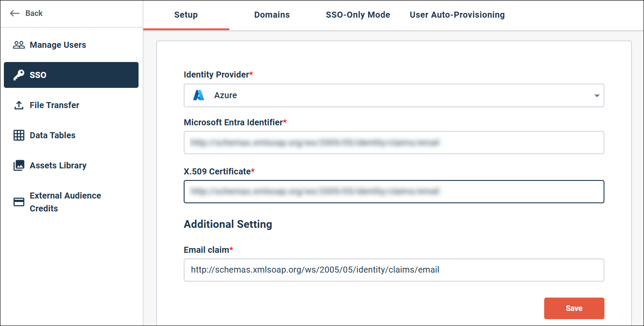The width and height of the screenshot is (644, 326).
Task: Click inside the X.509 Certificate field
Action: tap(394, 192)
